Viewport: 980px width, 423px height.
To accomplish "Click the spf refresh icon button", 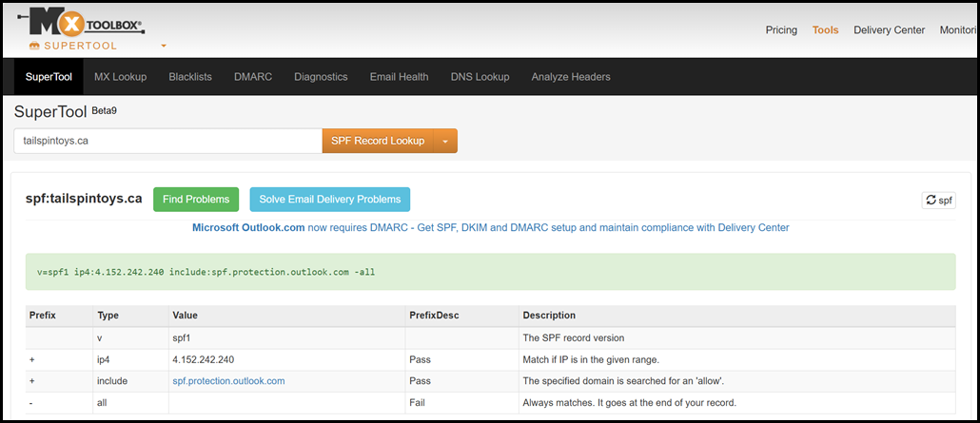I will point(938,201).
